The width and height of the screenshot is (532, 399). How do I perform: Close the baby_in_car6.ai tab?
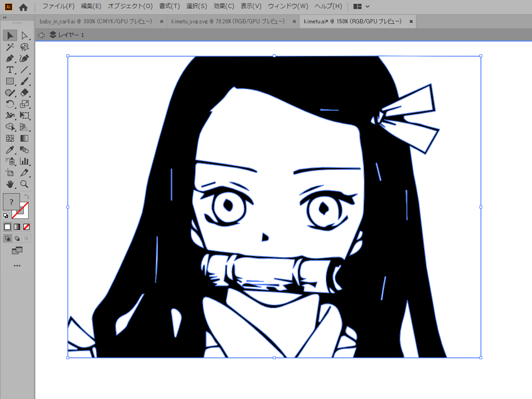[161, 22]
